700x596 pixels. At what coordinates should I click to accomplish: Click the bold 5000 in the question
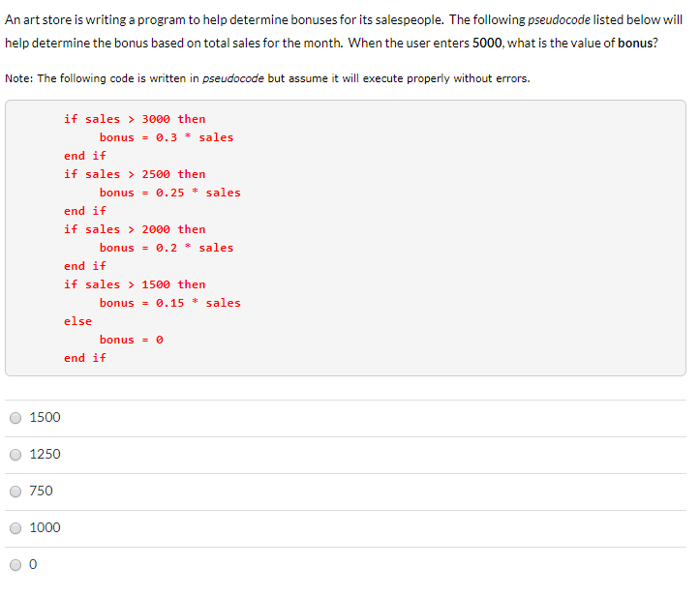pyautogui.click(x=487, y=43)
